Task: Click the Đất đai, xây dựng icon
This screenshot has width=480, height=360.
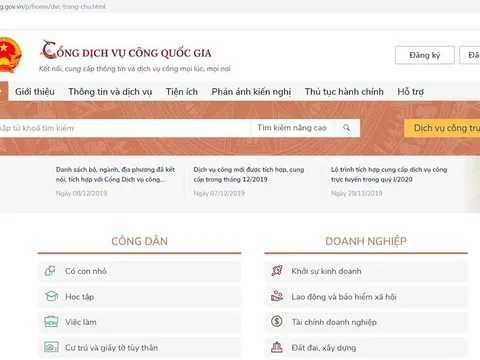Action: [x=277, y=347]
